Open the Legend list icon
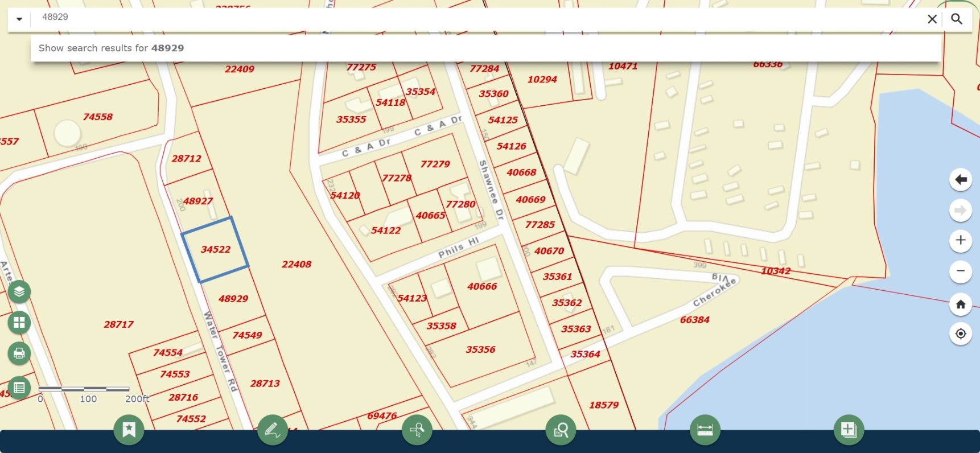 [x=19, y=388]
